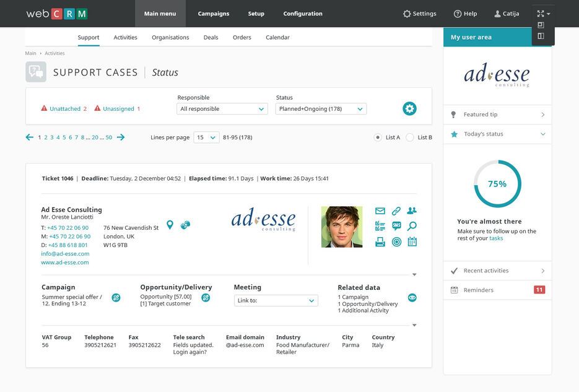The width and height of the screenshot is (579, 392).
Task: Collapse the Today's status section
Action: click(497, 134)
